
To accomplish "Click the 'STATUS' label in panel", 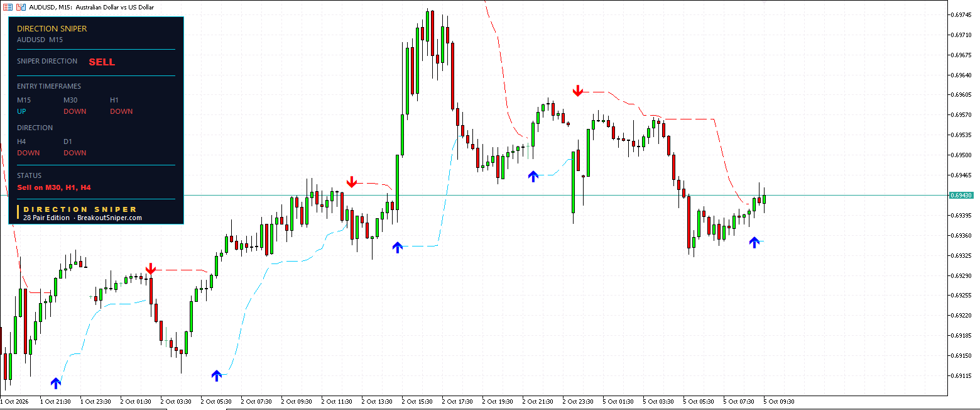I will pos(30,175).
